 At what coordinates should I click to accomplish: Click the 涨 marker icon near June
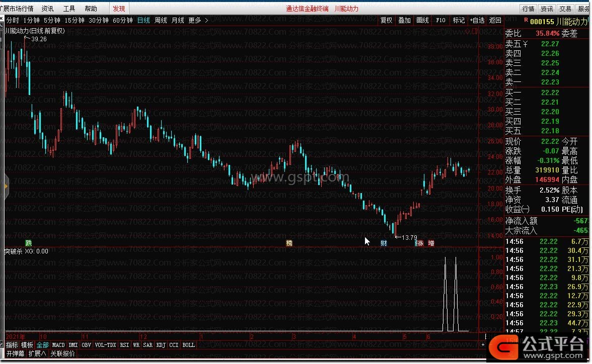pyautogui.click(x=420, y=243)
